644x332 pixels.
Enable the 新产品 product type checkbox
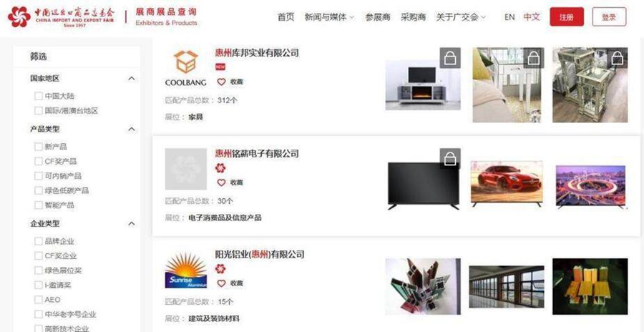pos(38,147)
